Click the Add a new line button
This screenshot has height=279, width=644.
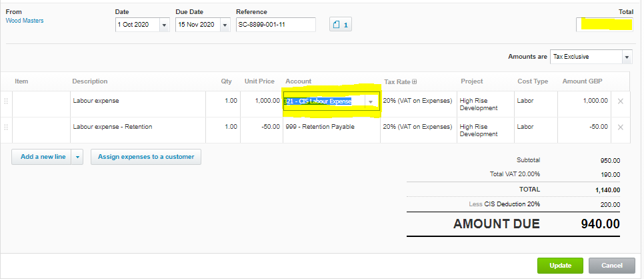tap(41, 157)
